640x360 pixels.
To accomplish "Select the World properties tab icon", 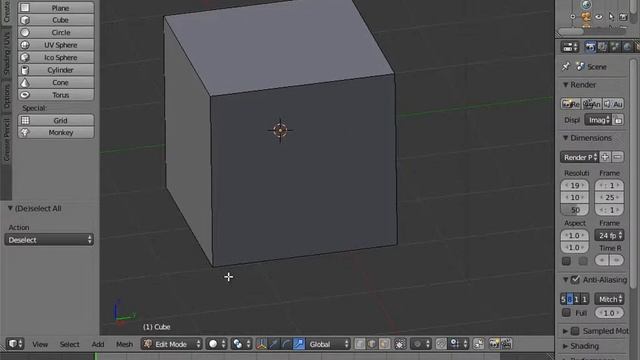I will [627, 47].
